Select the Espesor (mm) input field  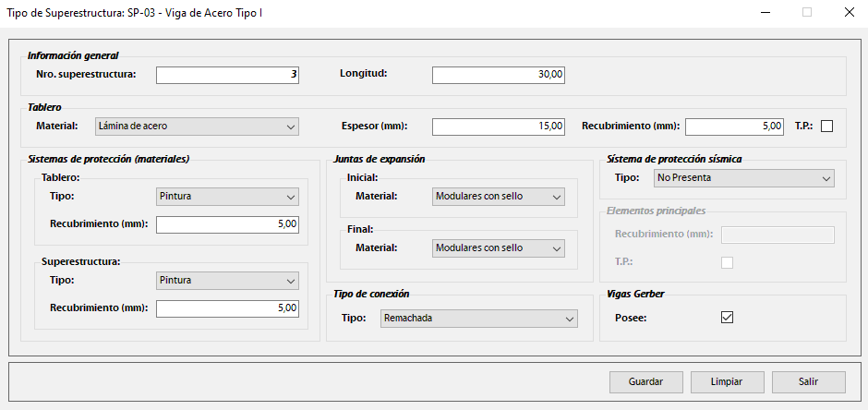(x=498, y=127)
